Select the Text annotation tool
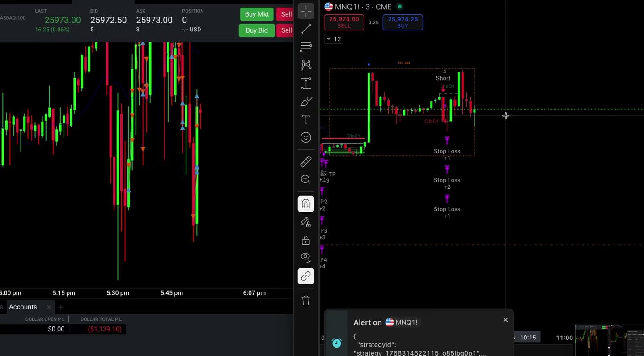644x356 pixels. pos(306,119)
